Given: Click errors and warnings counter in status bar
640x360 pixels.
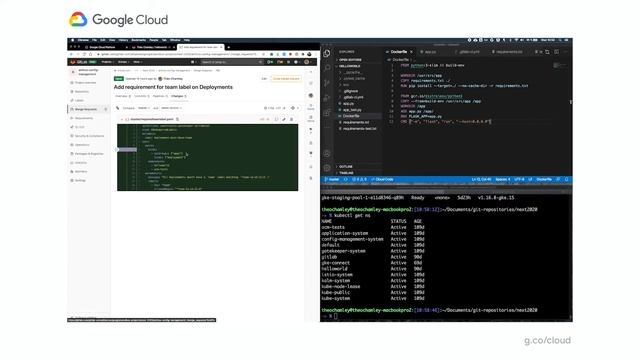Looking at the screenshot, I should tap(360, 179).
